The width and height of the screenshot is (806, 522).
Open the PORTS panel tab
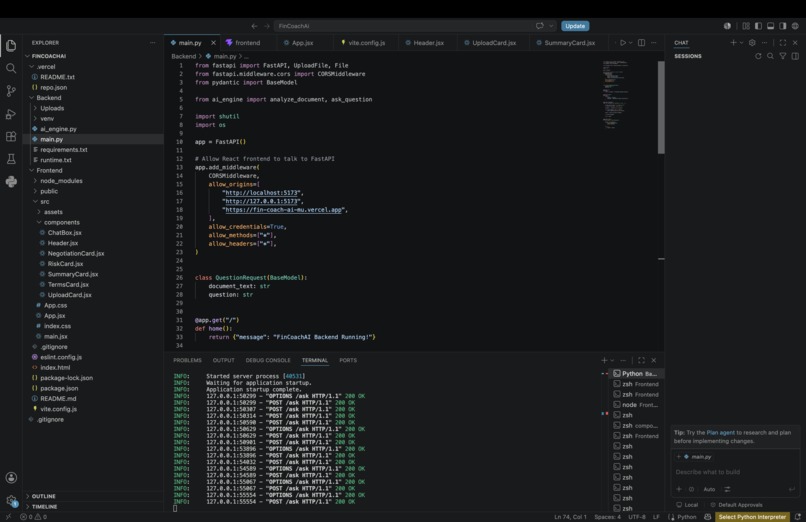click(348, 360)
